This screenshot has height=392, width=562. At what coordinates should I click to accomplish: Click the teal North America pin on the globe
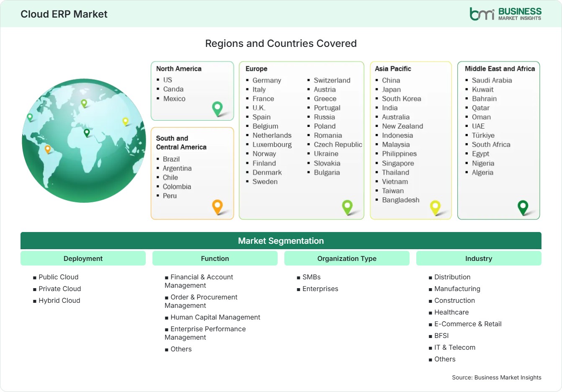point(30,117)
